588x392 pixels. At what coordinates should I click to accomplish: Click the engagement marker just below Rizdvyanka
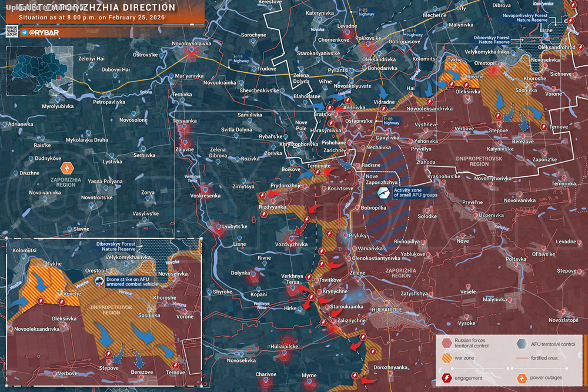click(x=264, y=215)
